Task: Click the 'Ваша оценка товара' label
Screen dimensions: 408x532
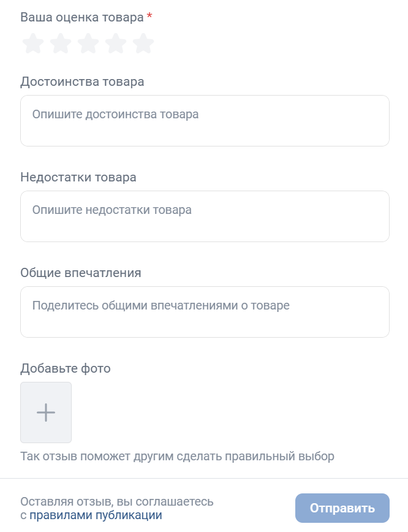Action: pos(81,17)
